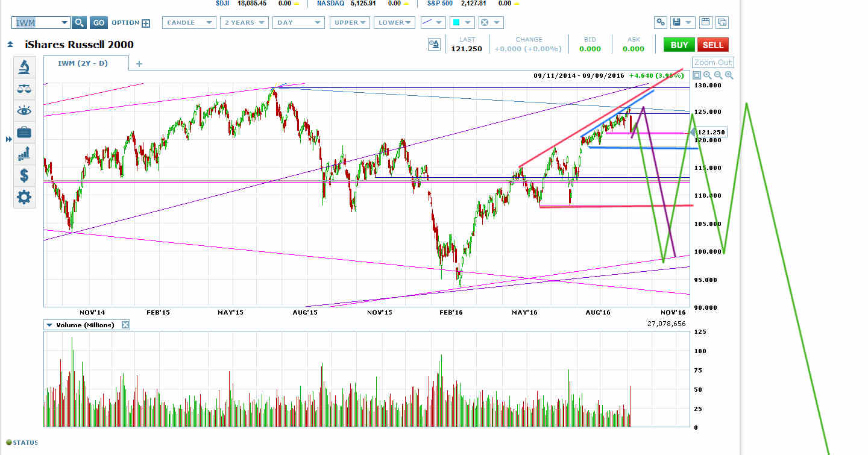Open the LOWER indicators dropdown
The width and height of the screenshot is (868, 455).
tap(394, 23)
